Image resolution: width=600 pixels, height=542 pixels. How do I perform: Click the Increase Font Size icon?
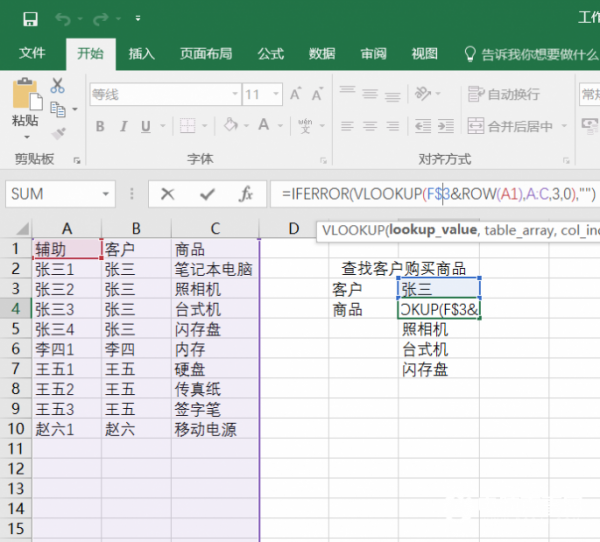point(295,94)
